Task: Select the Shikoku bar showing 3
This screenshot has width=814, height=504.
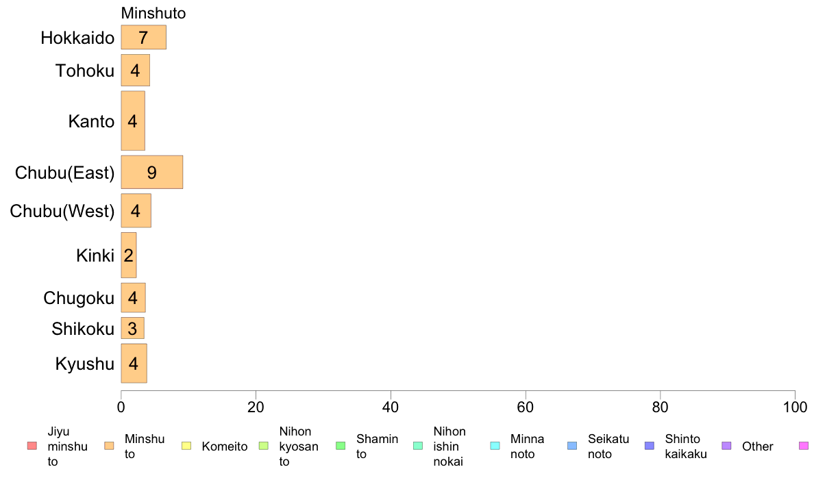Action: coord(133,328)
